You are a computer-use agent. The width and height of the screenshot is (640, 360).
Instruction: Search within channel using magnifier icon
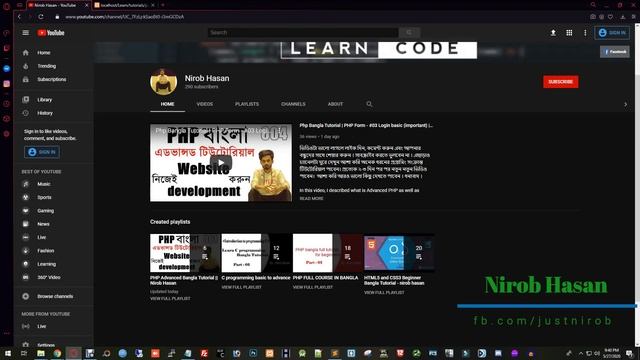369,104
